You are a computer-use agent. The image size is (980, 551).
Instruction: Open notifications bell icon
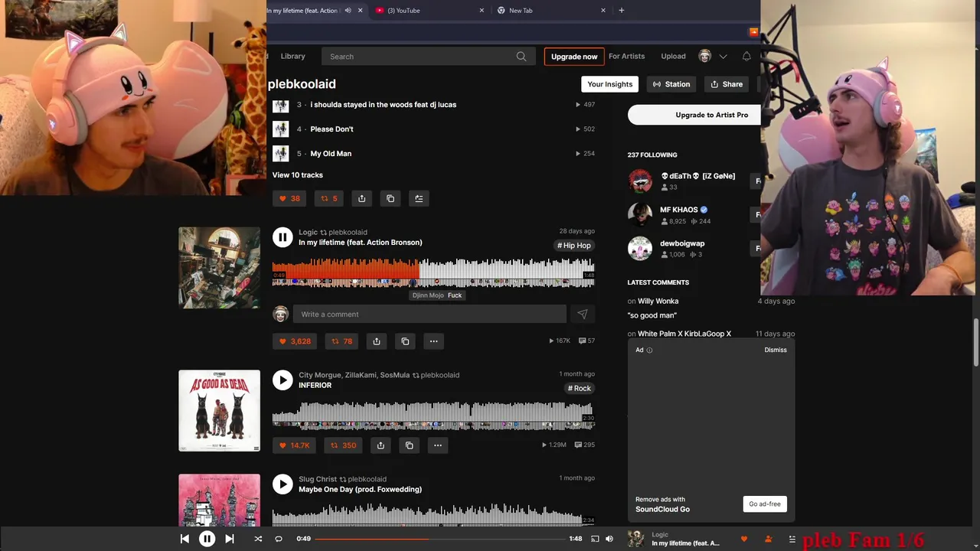point(746,56)
